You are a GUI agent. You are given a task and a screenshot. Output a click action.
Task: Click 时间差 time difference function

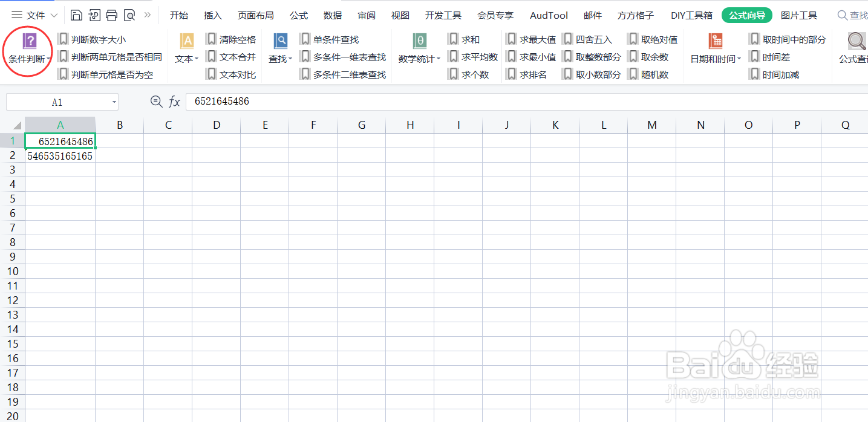coord(770,57)
